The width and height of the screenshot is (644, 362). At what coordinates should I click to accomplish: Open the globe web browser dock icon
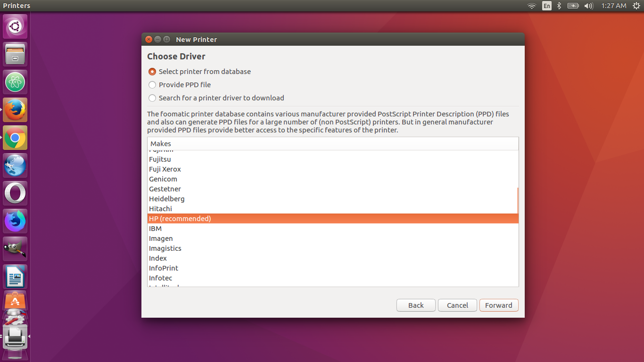[x=15, y=165]
